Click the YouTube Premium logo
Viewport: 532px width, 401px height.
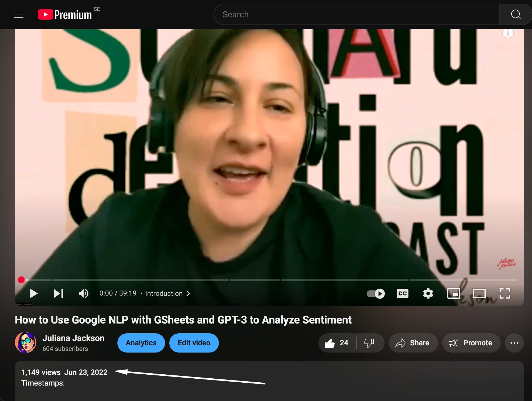point(65,14)
